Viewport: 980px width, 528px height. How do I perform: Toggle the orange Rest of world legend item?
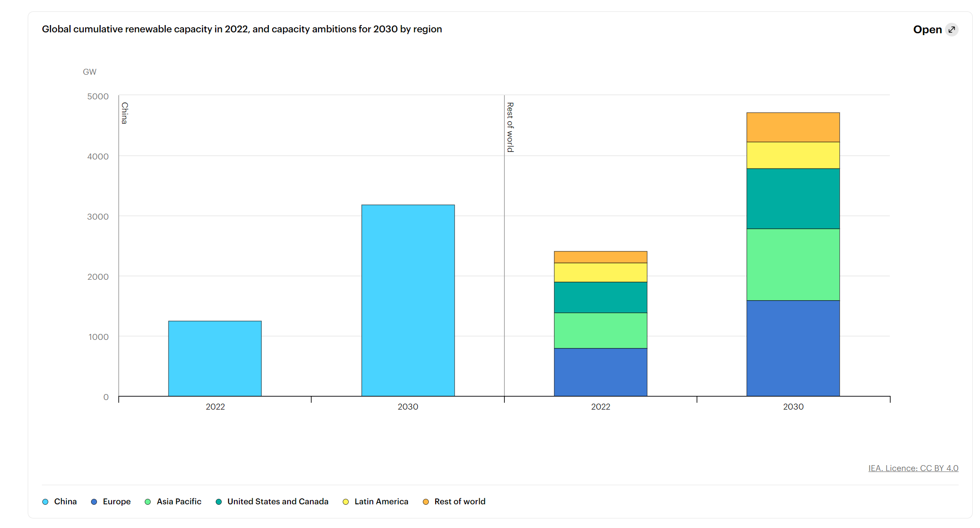(460, 502)
